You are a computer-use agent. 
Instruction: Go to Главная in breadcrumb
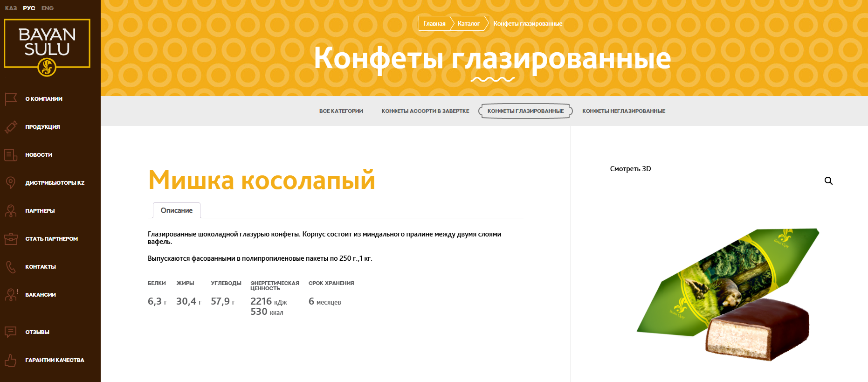pyautogui.click(x=434, y=23)
